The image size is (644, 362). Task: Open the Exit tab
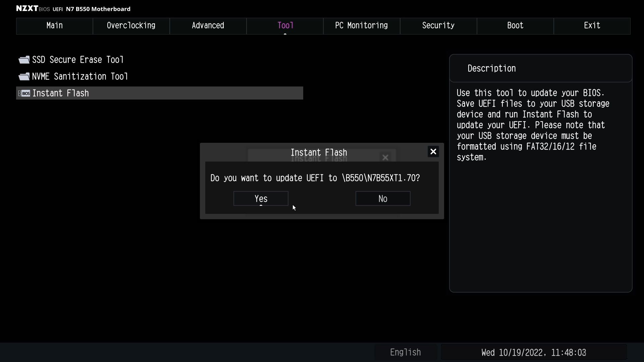click(592, 26)
